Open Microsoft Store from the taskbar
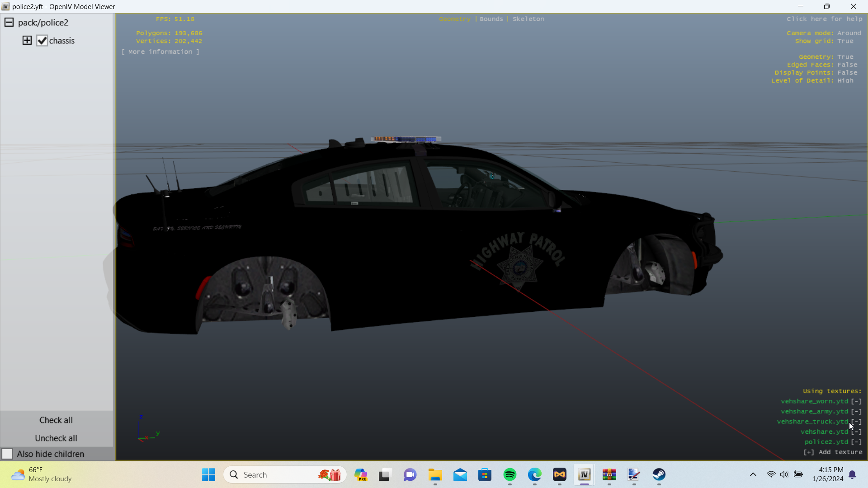868x488 pixels. (485, 474)
